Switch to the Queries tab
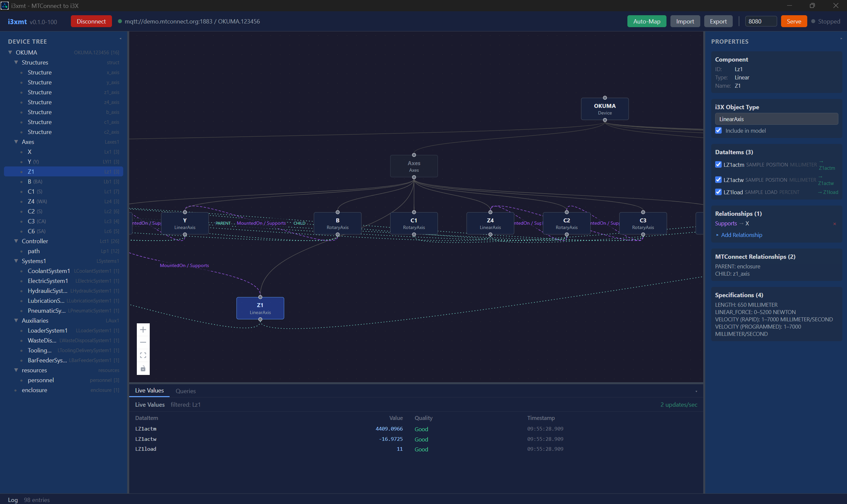The image size is (847, 504). (185, 391)
